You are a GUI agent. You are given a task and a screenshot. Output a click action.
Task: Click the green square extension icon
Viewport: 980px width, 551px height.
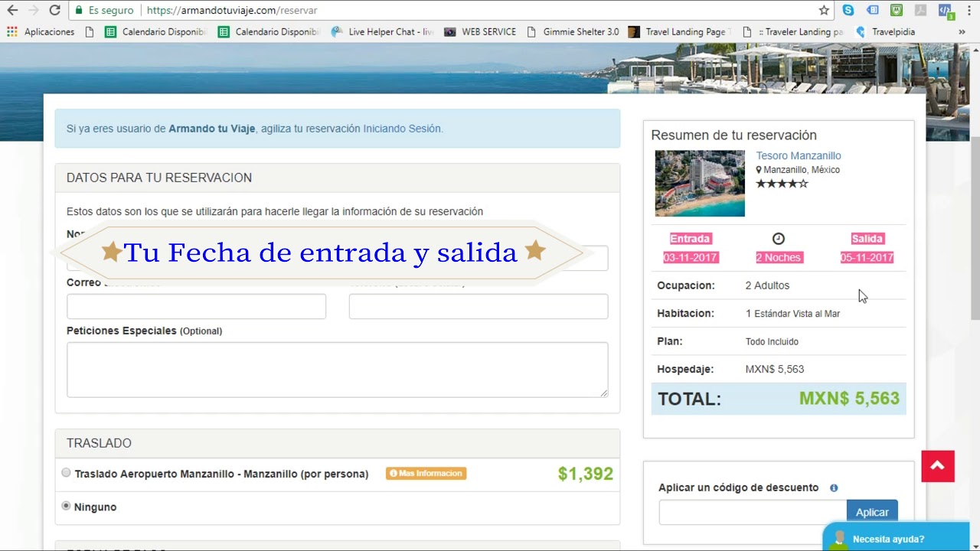pyautogui.click(x=897, y=11)
